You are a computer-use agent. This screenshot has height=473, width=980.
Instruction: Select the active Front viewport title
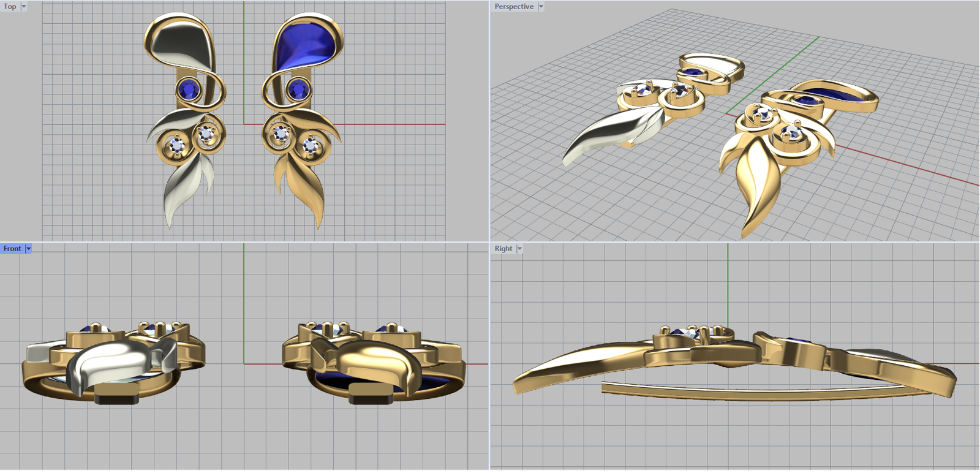[12, 249]
